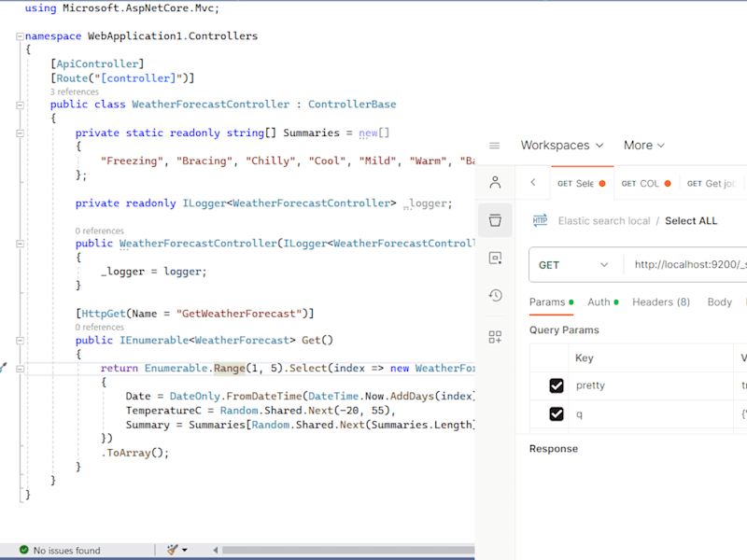Collapse the return Enumerable.Range statement block
Viewport: 747px width, 560px height.
[x=20, y=369]
